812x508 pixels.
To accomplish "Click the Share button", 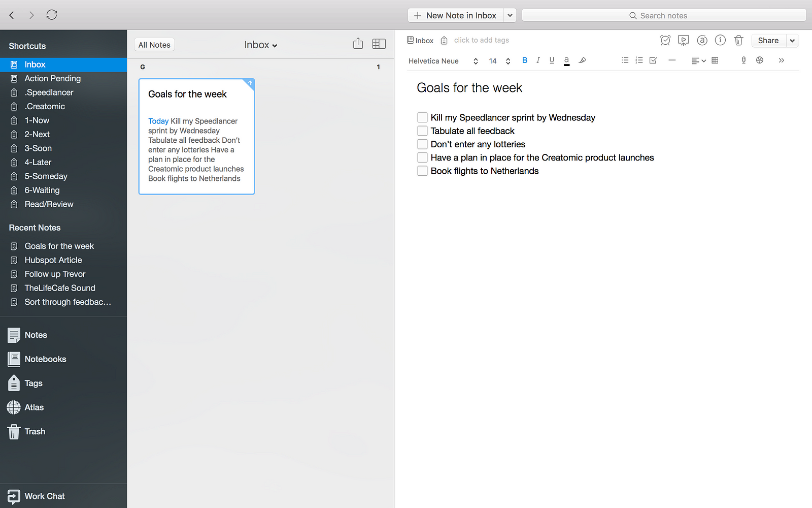I will click(768, 41).
